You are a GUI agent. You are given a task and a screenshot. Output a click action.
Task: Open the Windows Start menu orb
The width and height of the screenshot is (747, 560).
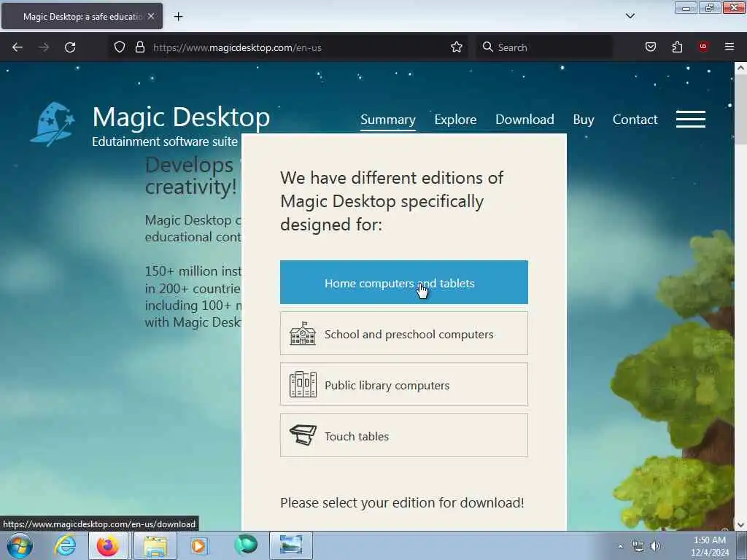pyautogui.click(x=20, y=545)
